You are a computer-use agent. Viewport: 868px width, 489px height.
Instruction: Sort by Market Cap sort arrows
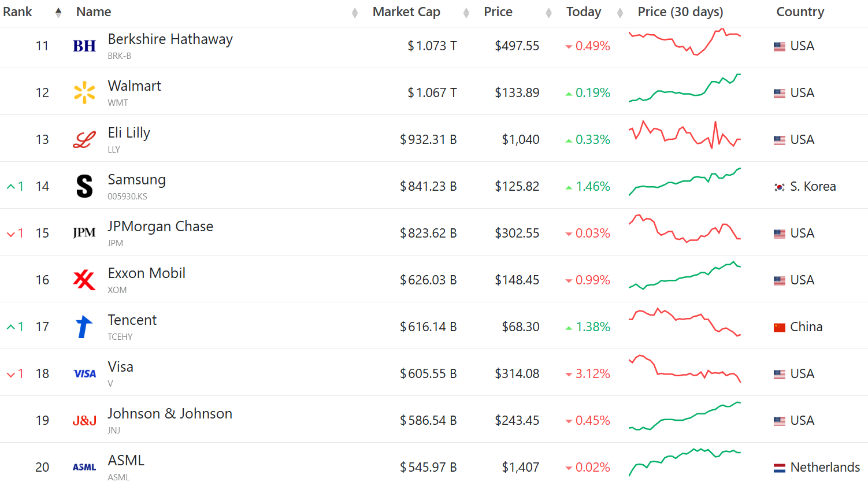[x=466, y=13]
